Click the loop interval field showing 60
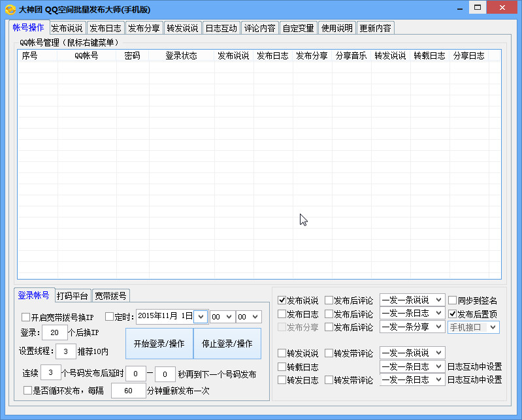The height and width of the screenshot is (420, 522). click(x=129, y=391)
